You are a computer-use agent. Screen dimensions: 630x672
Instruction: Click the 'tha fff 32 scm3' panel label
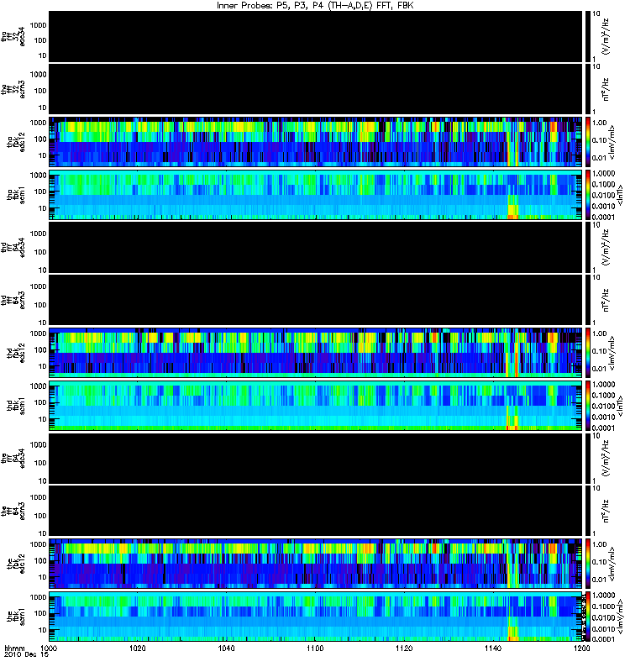pyautogui.click(x=13, y=90)
